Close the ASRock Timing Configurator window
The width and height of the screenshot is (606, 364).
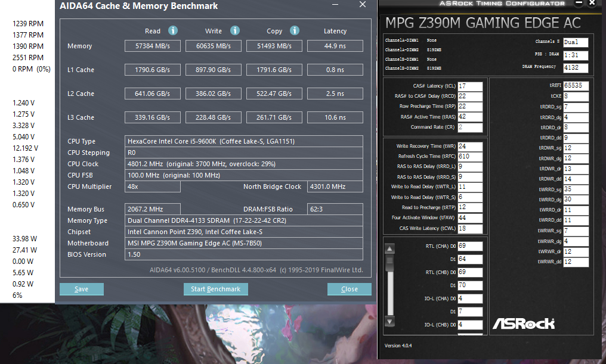592,4
